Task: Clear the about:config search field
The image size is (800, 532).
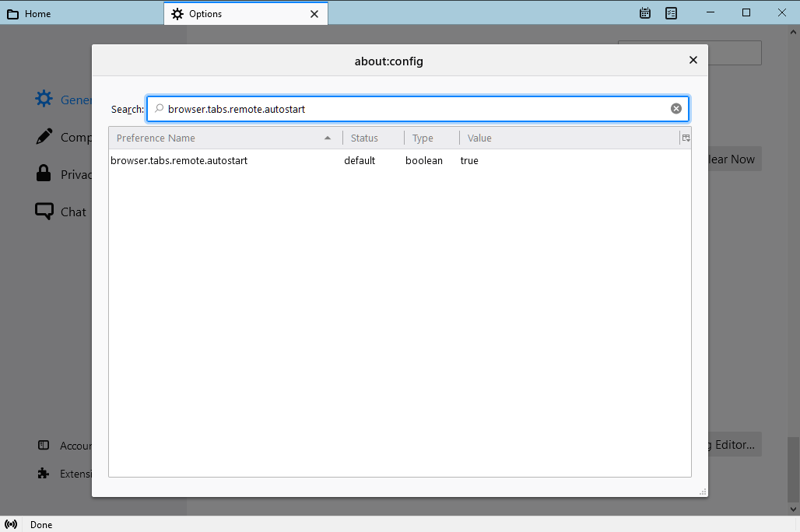Action: (x=676, y=109)
